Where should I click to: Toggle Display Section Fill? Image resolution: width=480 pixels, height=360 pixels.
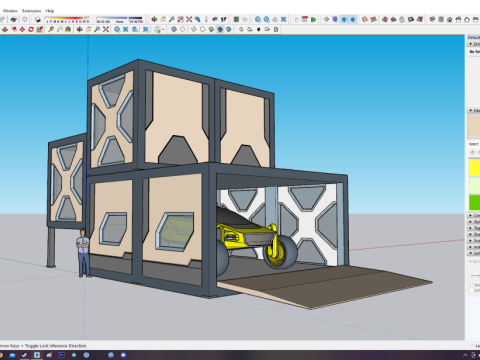point(353,19)
